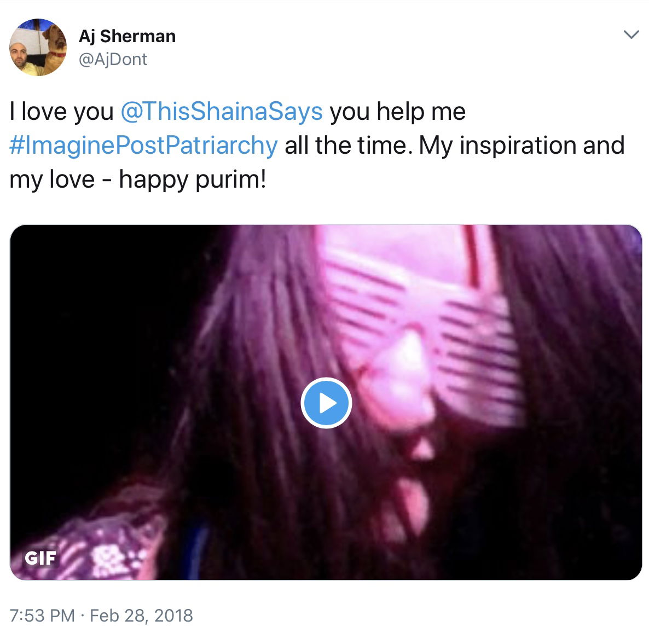Click the Aj Sherman display name
This screenshot has width=649, height=644.
coord(127,37)
